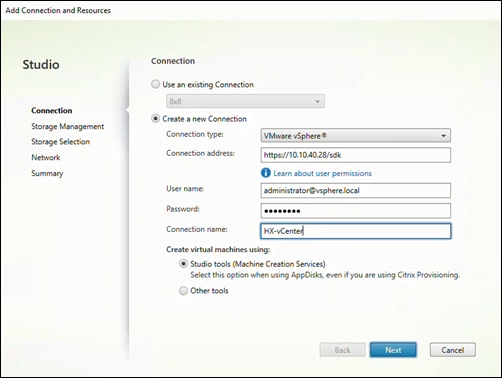The height and width of the screenshot is (378, 502).
Task: Open Learn about user permissions link
Action: click(x=322, y=173)
